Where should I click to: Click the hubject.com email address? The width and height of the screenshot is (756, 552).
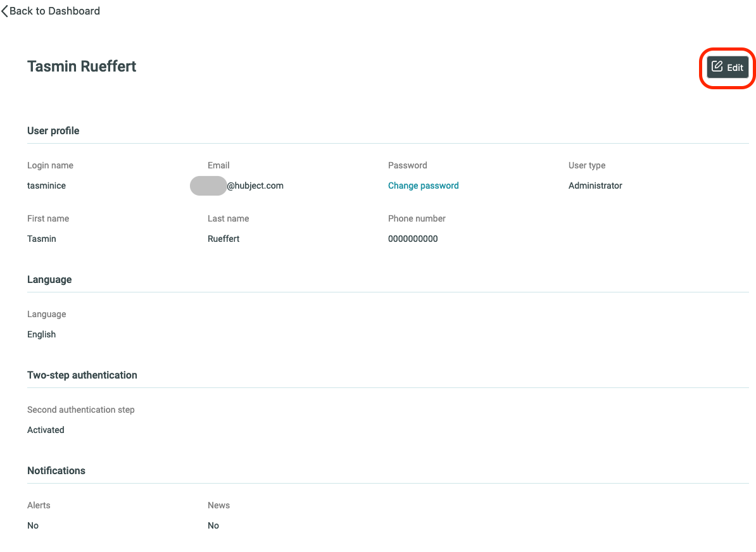(x=237, y=185)
